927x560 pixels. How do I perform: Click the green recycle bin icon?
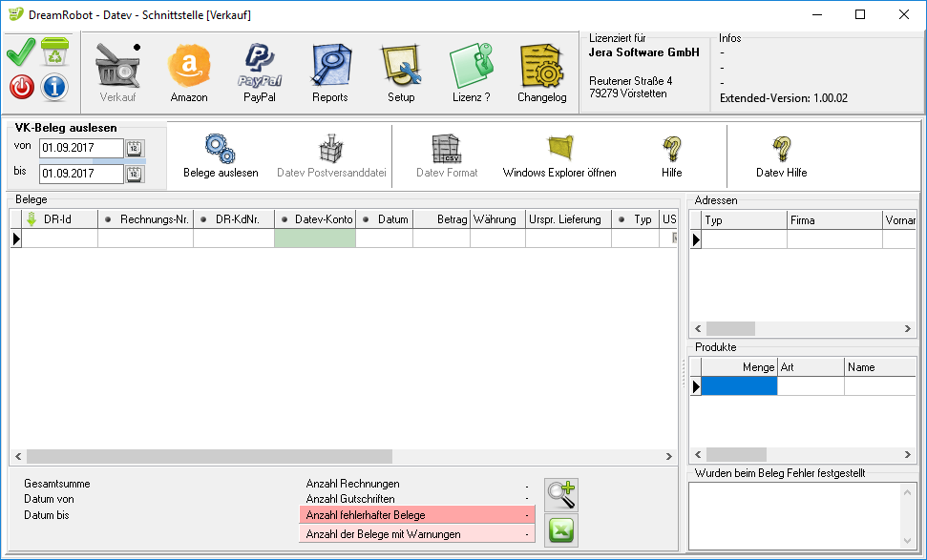click(x=54, y=52)
